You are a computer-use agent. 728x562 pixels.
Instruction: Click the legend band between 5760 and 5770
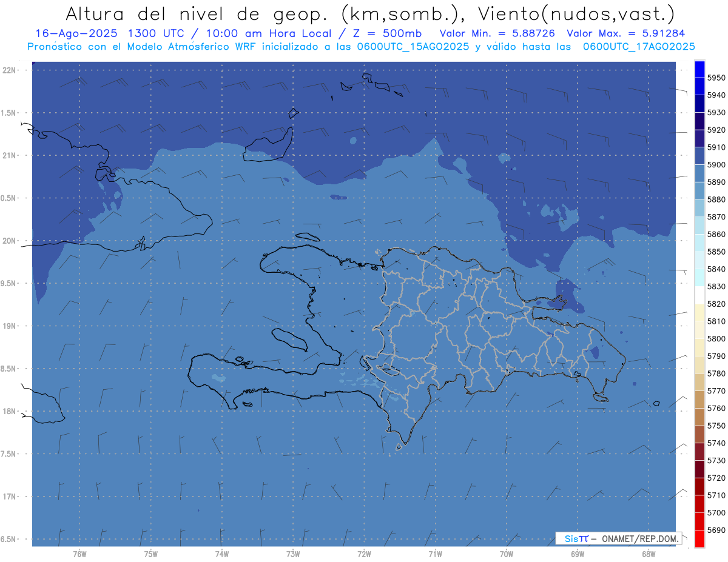tap(699, 400)
